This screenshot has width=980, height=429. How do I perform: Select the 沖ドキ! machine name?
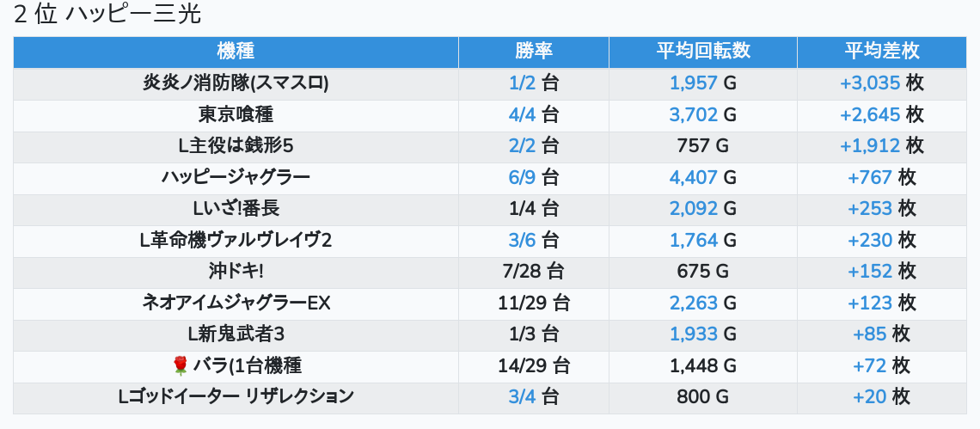[236, 272]
